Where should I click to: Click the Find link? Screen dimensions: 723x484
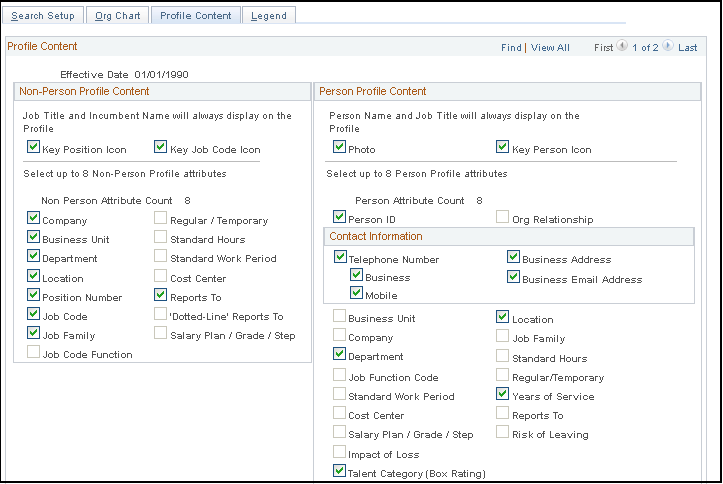[x=511, y=47]
